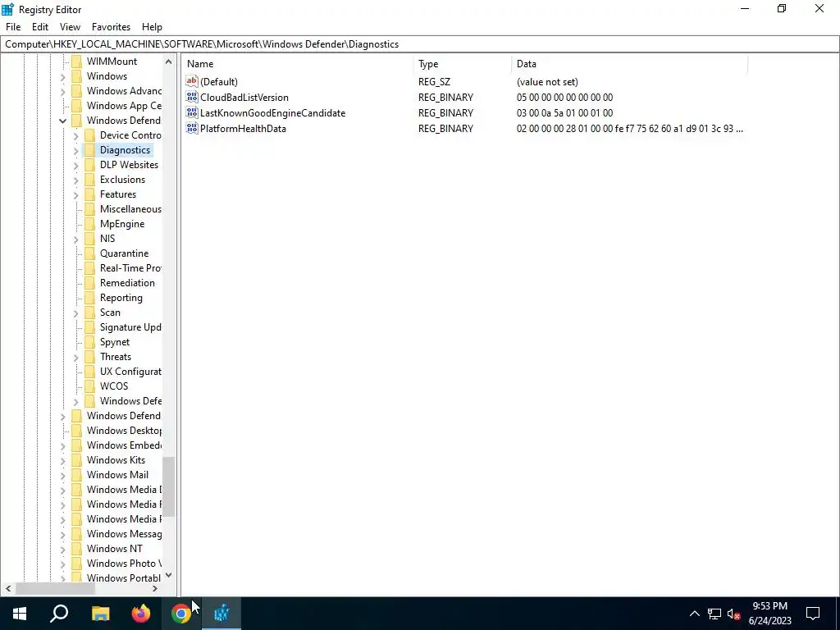Viewport: 840px width, 630px height.
Task: Click the Quarantine folder icon
Action: (89, 253)
